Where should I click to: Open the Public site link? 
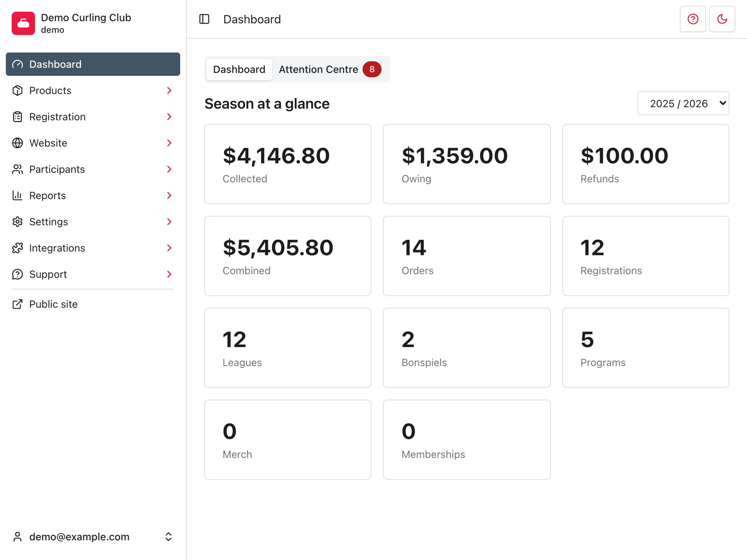tap(53, 304)
